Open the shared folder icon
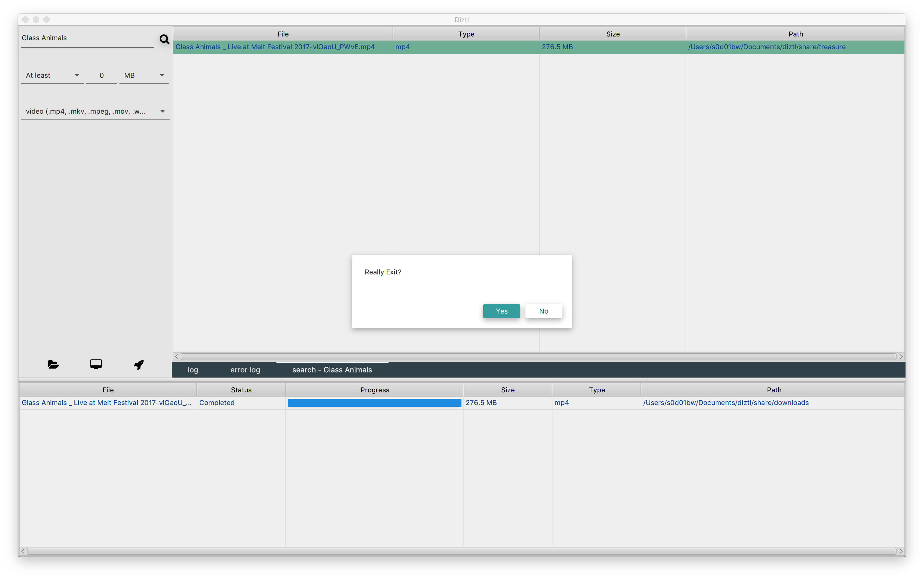 [53, 364]
